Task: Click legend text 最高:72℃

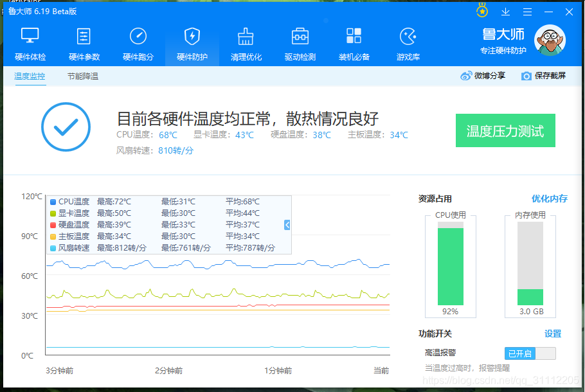Action: click(x=114, y=201)
